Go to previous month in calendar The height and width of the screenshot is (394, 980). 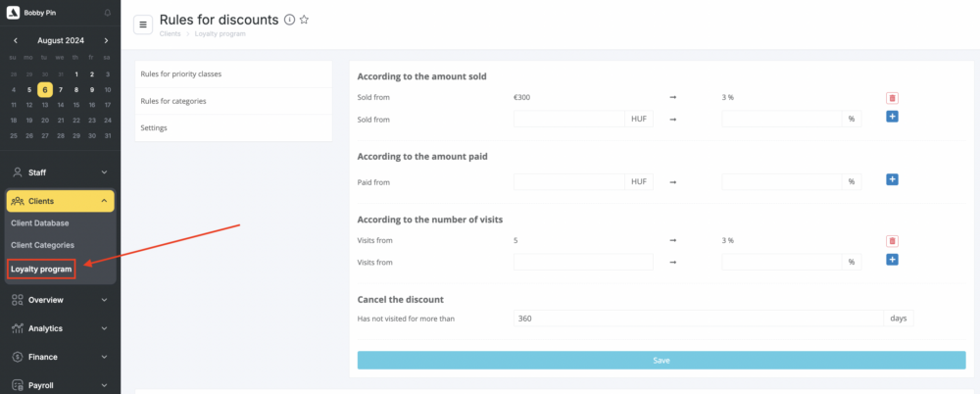tap(15, 40)
